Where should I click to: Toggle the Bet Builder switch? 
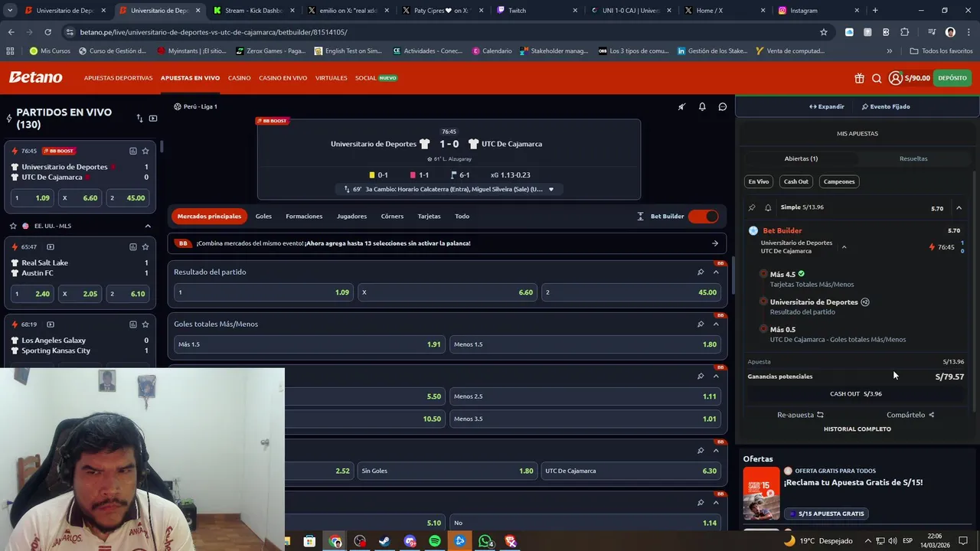(703, 217)
